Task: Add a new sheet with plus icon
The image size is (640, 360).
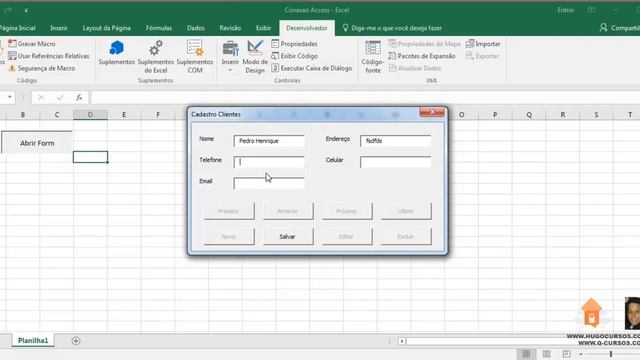Action: 76,341
